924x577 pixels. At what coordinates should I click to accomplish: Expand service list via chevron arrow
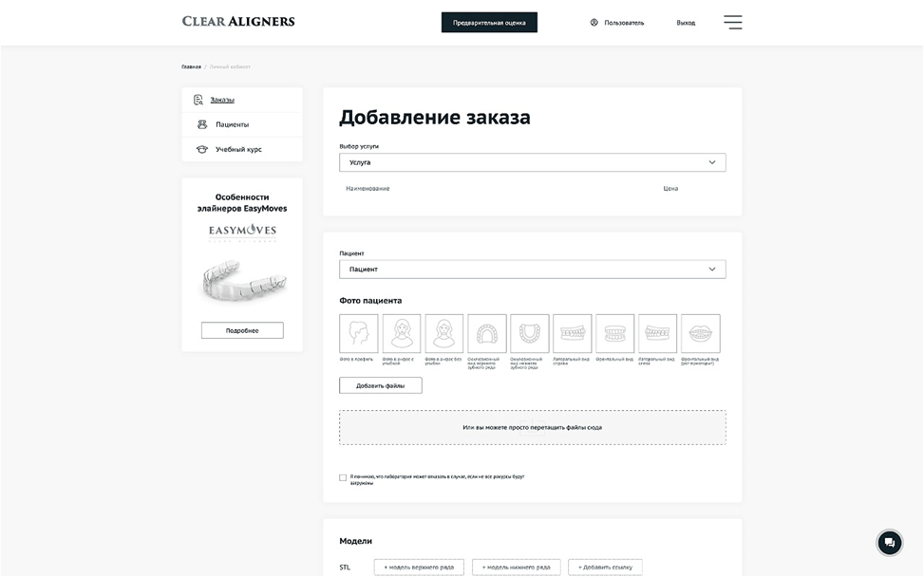[712, 162]
